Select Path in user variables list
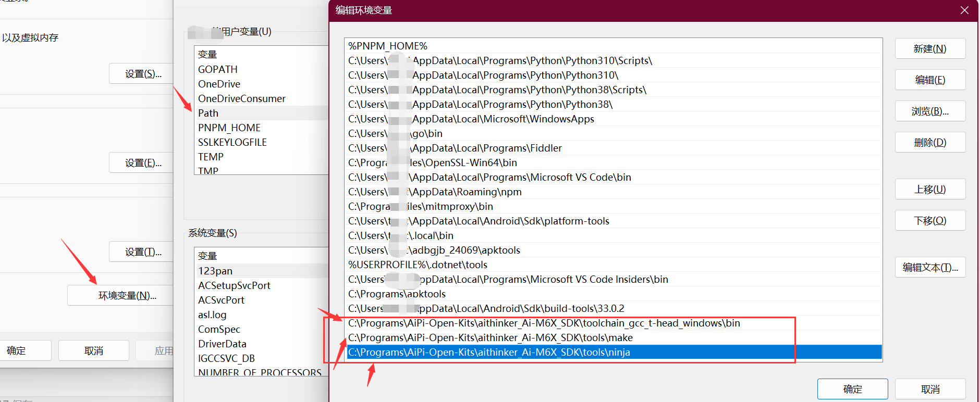This screenshot has height=402, width=980. pos(262,113)
